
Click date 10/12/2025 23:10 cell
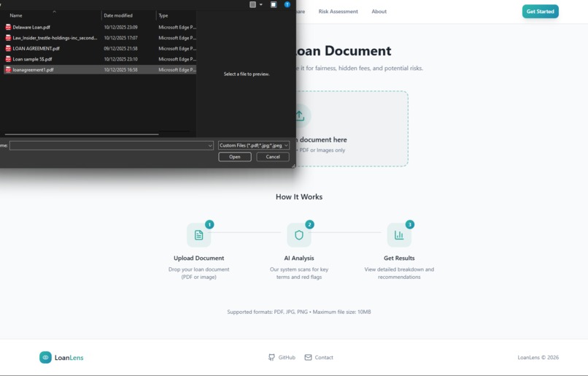120,59
